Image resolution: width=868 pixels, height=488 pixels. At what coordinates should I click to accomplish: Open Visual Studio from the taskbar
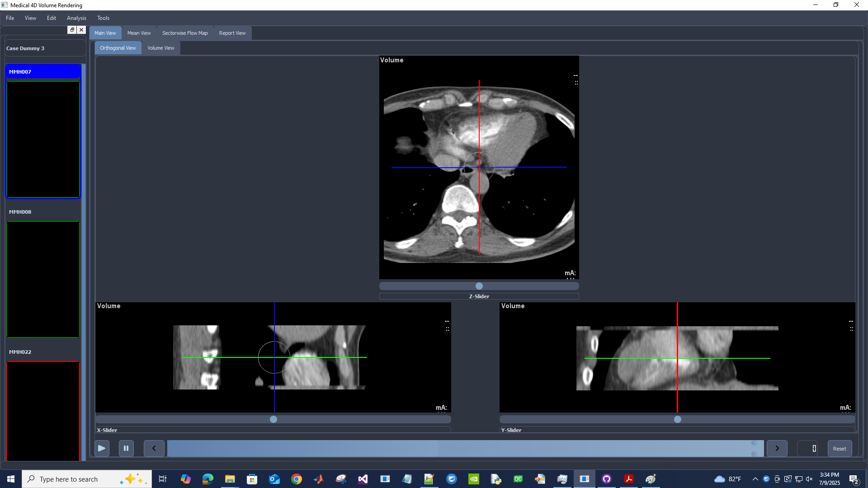point(363,479)
